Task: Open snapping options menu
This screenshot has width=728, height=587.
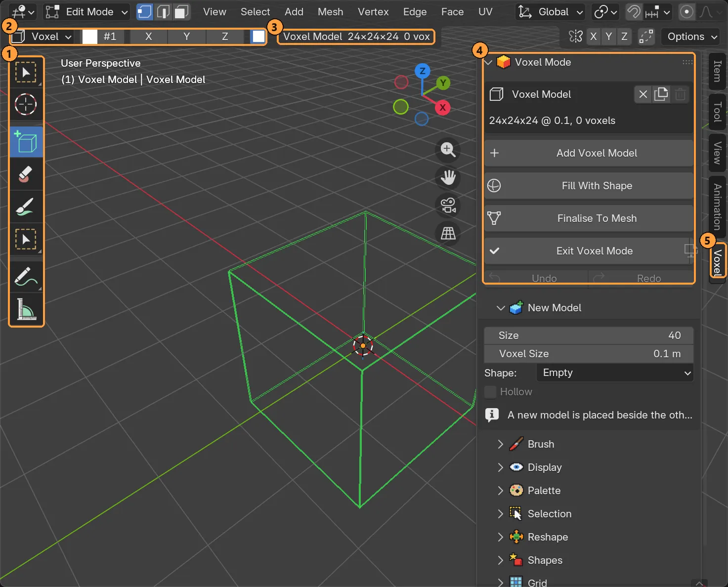Action: tap(658, 12)
